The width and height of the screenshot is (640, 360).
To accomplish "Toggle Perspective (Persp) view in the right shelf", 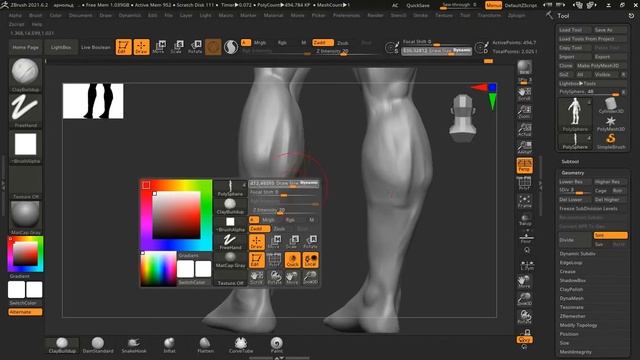I will [x=524, y=165].
